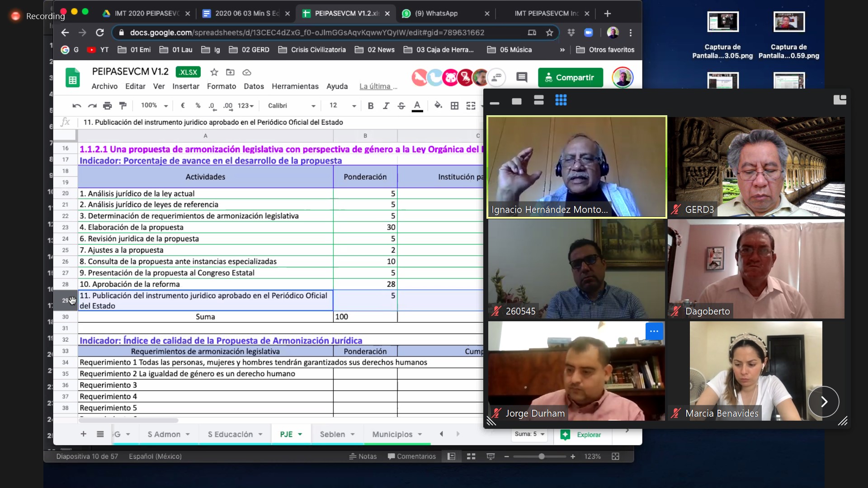868x488 pixels.
Task: Toggle italic formatting
Action: (x=386, y=106)
